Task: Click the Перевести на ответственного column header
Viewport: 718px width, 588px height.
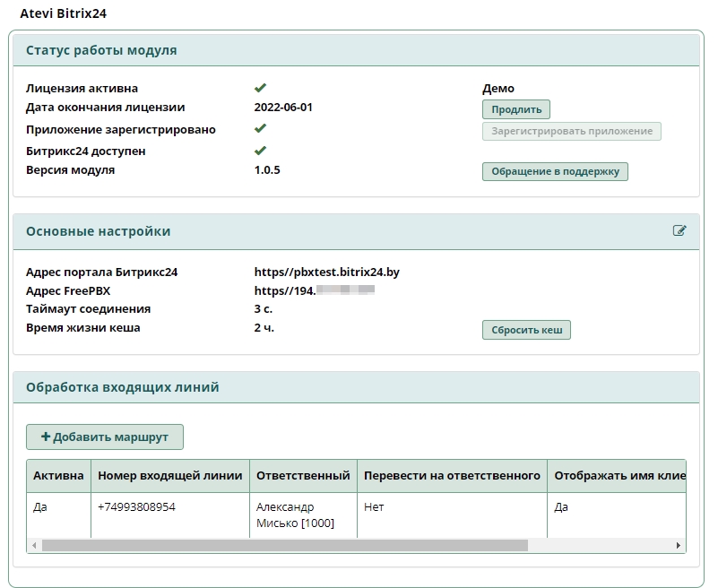Action: click(x=452, y=476)
